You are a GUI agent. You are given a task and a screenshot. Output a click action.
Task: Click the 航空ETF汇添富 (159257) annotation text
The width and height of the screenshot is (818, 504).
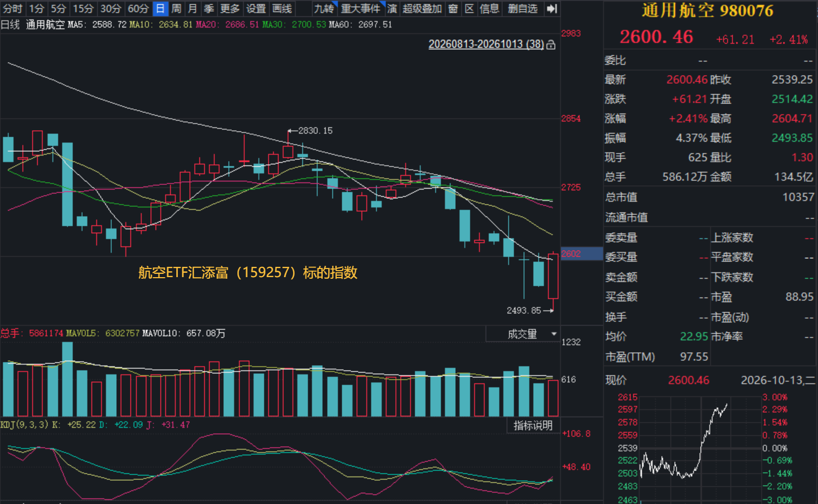tap(248, 273)
